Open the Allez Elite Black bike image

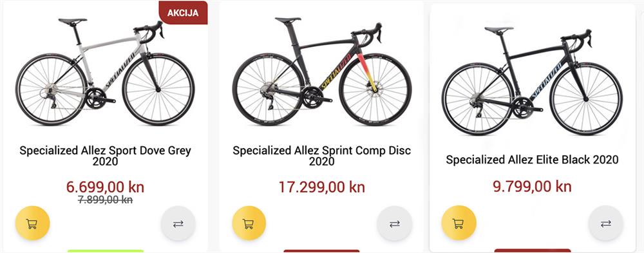(x=533, y=80)
